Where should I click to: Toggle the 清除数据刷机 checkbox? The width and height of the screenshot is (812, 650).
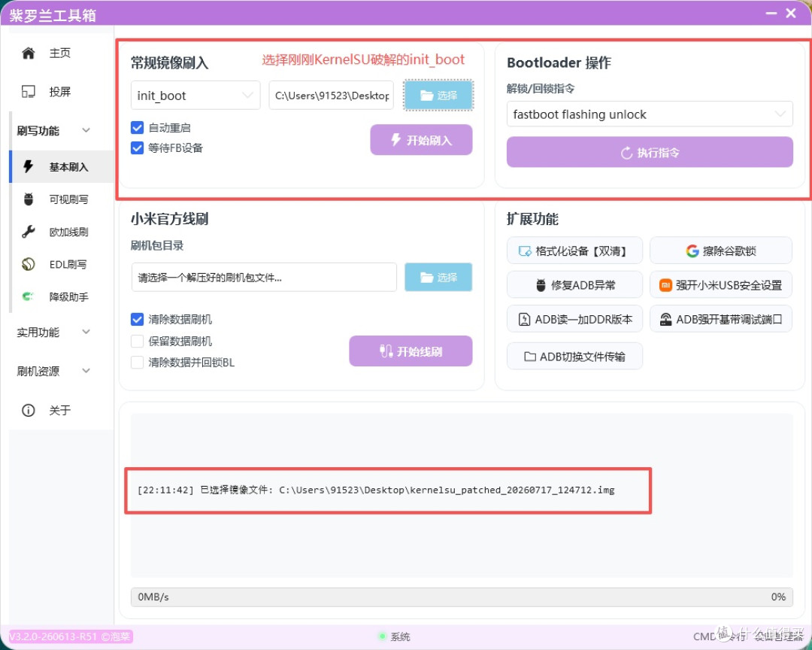tap(138, 319)
